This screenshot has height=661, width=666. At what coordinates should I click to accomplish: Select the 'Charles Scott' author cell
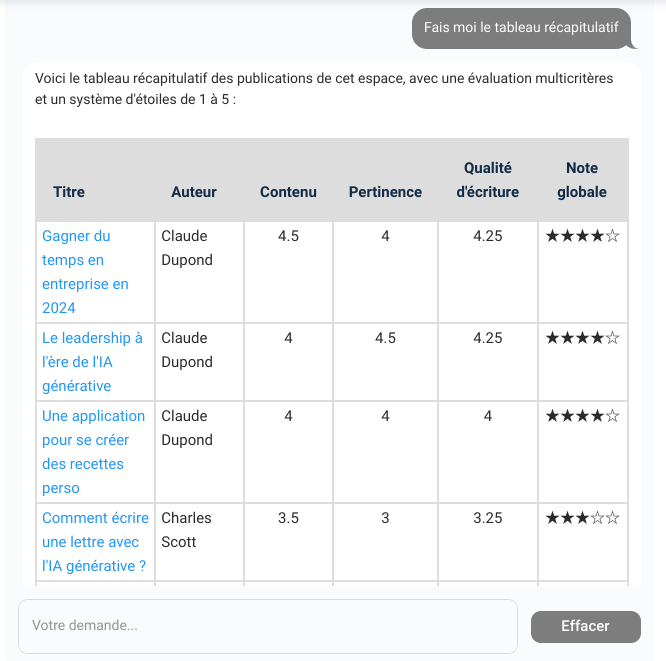(x=186, y=530)
